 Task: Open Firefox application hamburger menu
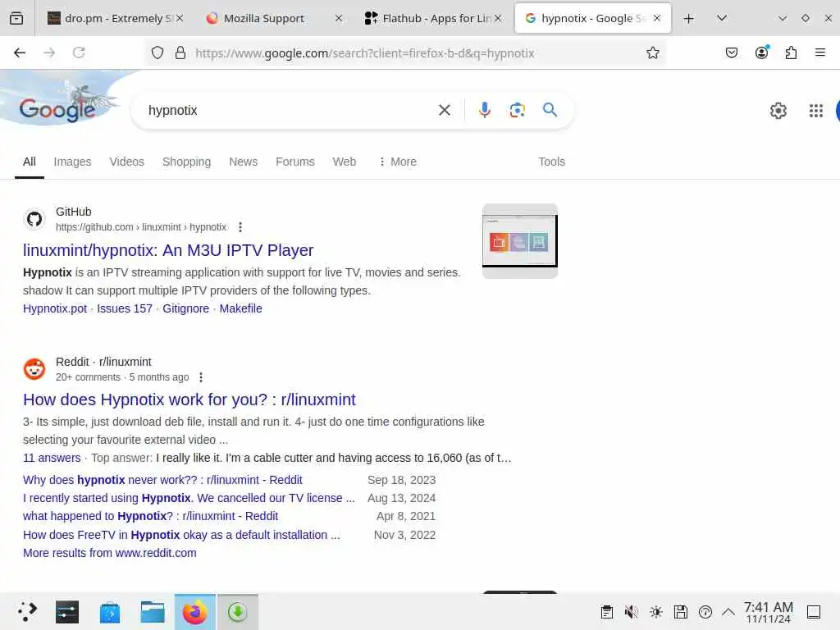[820, 52]
